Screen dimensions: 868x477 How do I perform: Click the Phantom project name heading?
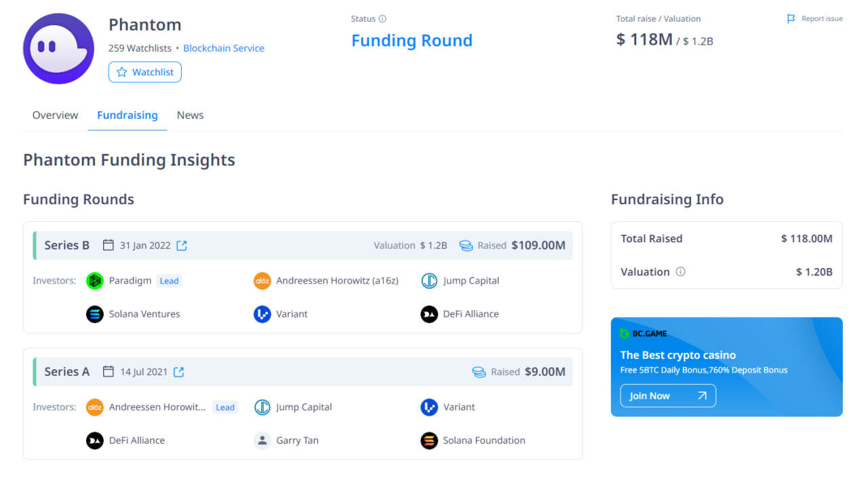coord(145,24)
